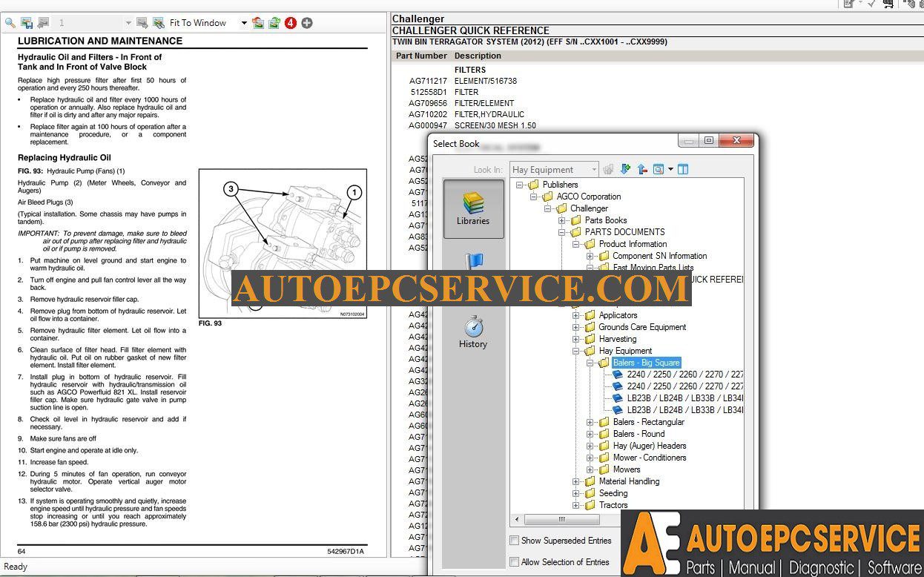Image resolution: width=924 pixels, height=577 pixels.
Task: Click the first LB23B / LB24B / LB33B book entry
Action: point(684,398)
